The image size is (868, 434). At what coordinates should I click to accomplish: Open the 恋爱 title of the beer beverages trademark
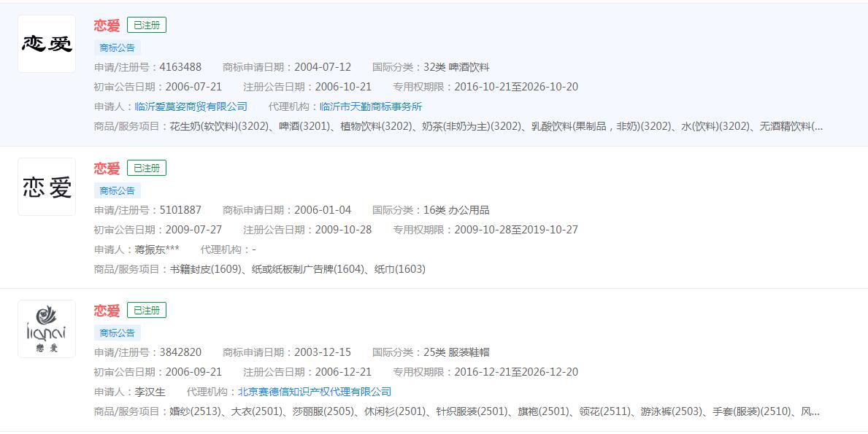click(107, 26)
